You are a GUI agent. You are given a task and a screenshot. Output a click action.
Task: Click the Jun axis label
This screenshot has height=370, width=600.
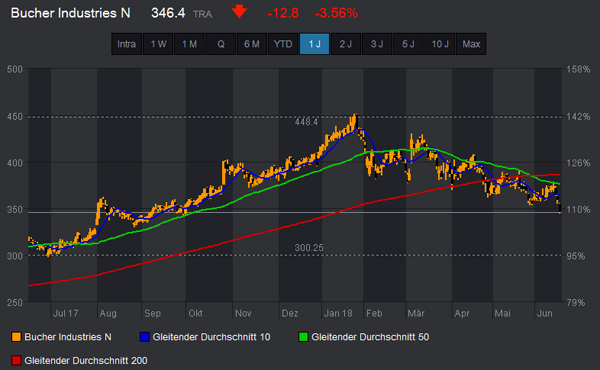[545, 313]
